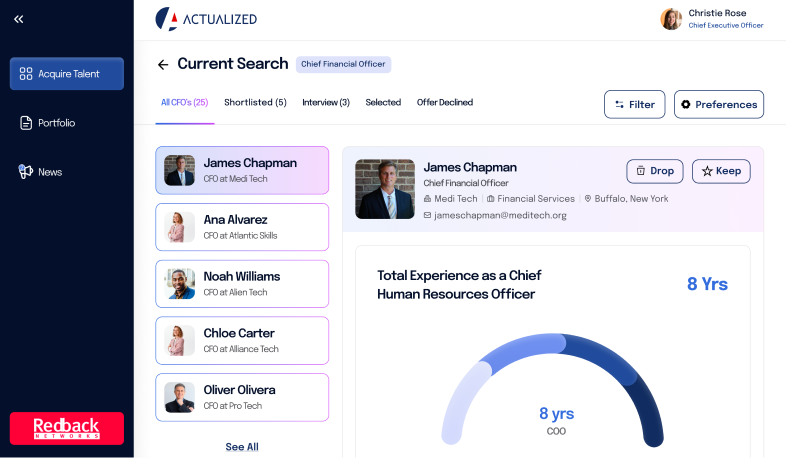This screenshot has width=786, height=458.
Task: Open the Filter options
Action: tap(634, 104)
